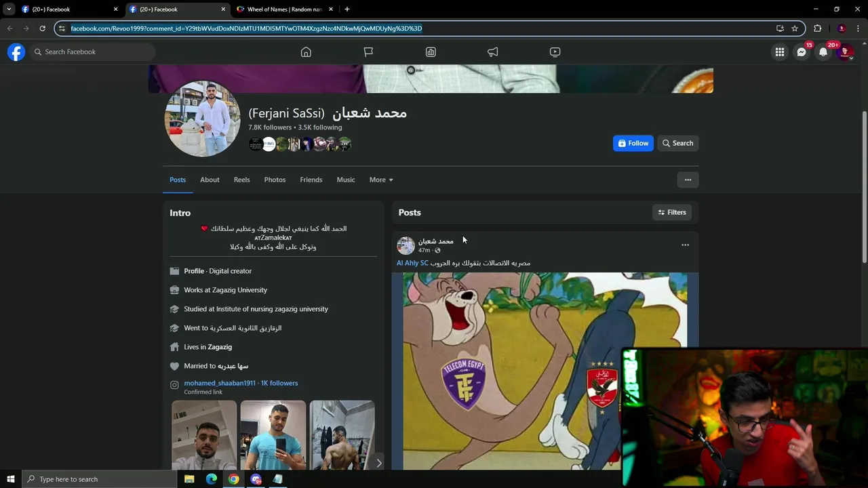Open the Chrome Extensions puzzle icon
Image resolution: width=868 pixels, height=488 pixels.
click(x=817, y=28)
